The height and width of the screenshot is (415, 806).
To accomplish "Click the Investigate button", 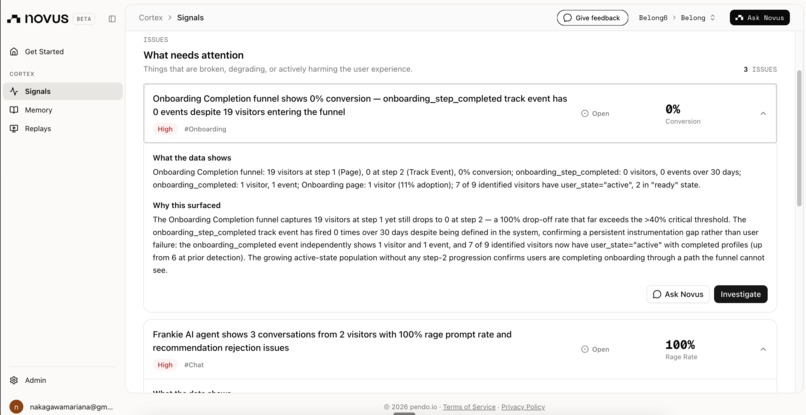I will [740, 294].
